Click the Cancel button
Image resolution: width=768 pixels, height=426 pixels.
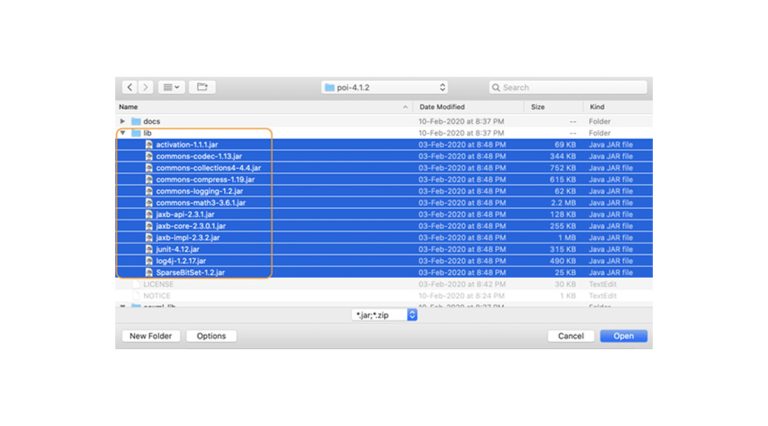[571, 336]
